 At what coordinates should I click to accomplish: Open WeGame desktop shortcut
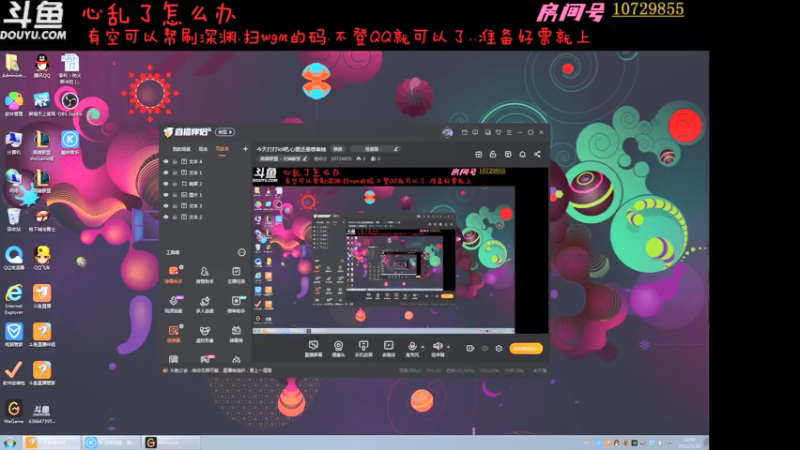tap(14, 412)
